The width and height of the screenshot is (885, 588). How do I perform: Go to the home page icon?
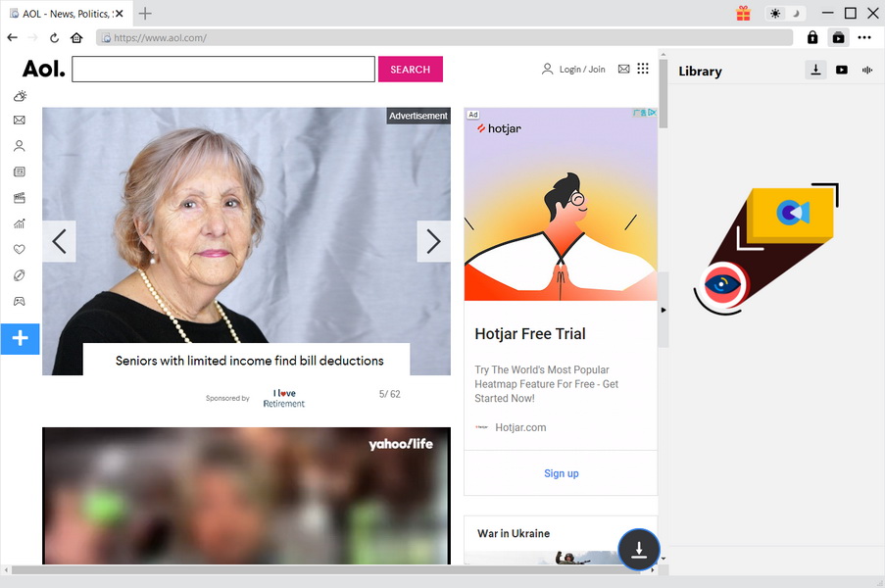(76, 38)
